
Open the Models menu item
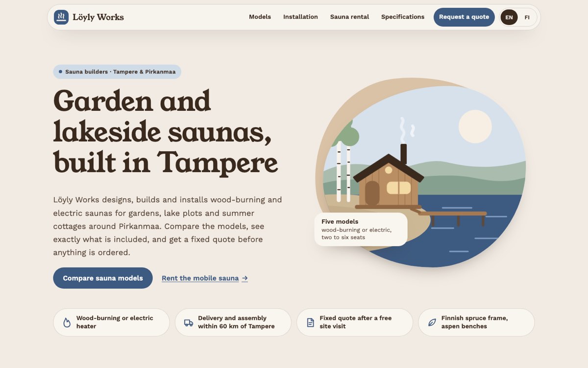(260, 17)
